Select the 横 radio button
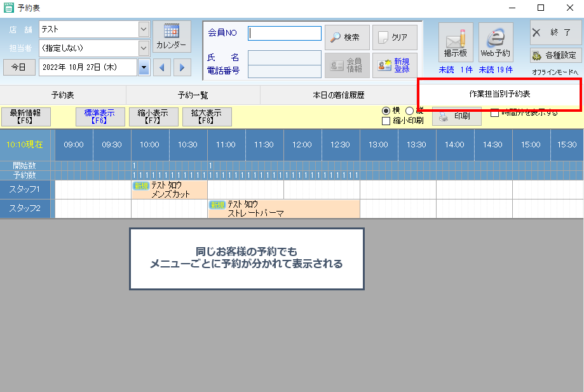This screenshot has height=392, width=584. [x=386, y=111]
